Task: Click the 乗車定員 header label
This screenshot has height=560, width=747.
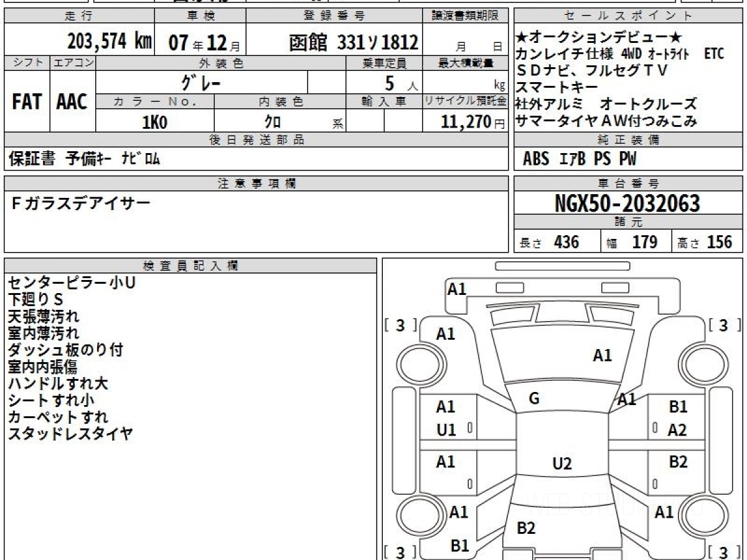Action: (384, 63)
